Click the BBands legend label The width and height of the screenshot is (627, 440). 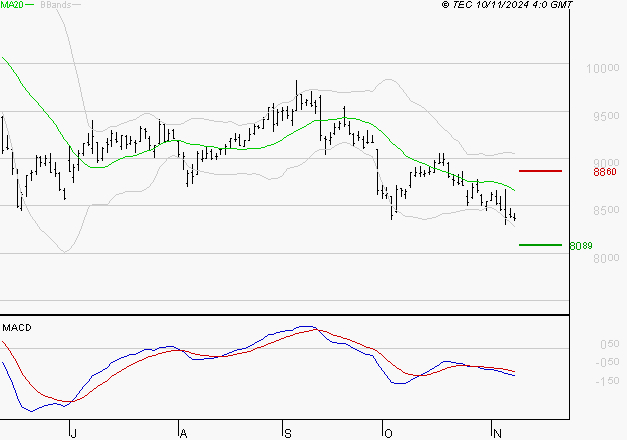(56, 5)
